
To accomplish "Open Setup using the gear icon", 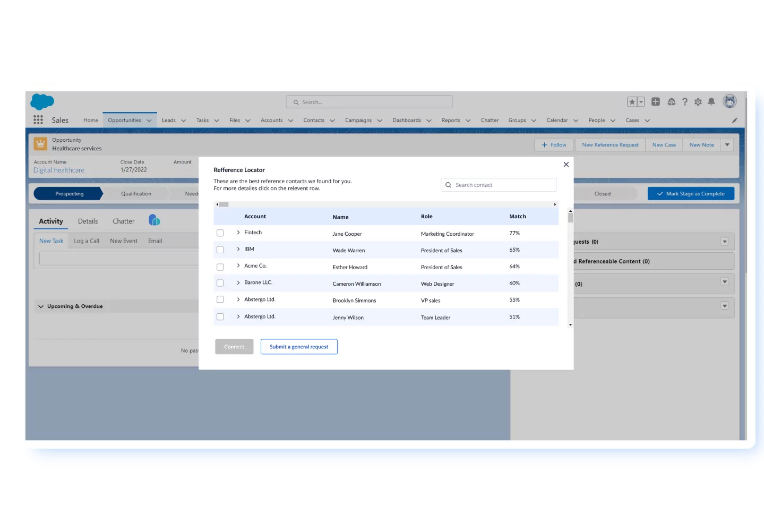I will tap(698, 101).
